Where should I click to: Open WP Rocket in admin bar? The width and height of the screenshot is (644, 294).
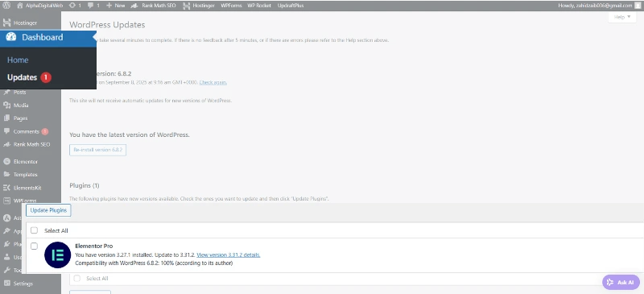tap(259, 6)
